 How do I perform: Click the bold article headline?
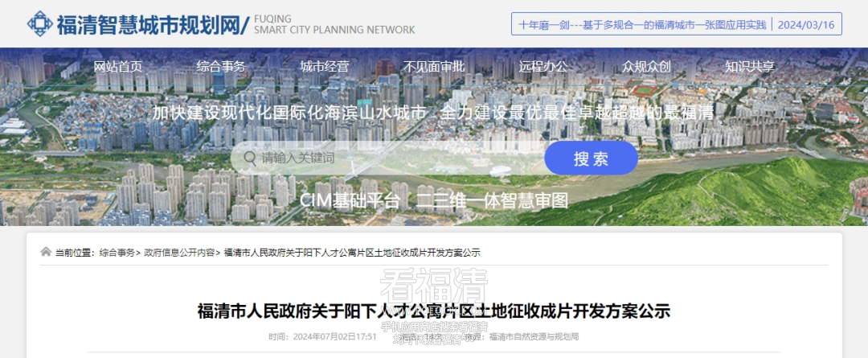pos(434,311)
